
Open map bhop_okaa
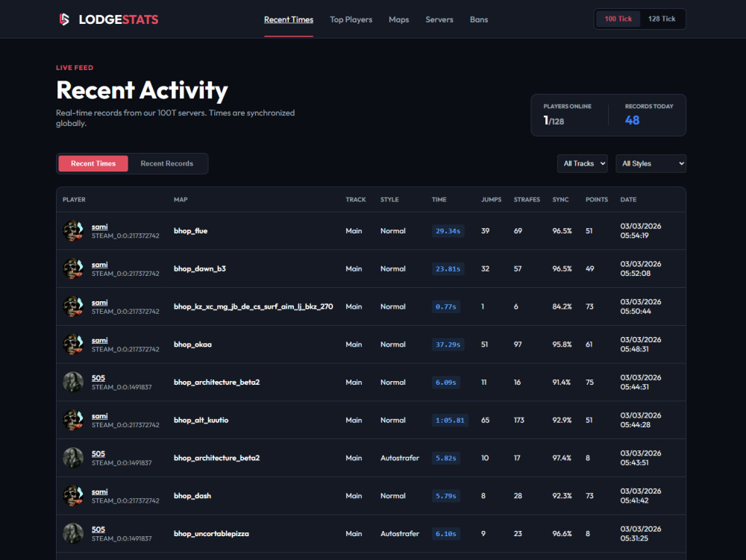tap(192, 345)
